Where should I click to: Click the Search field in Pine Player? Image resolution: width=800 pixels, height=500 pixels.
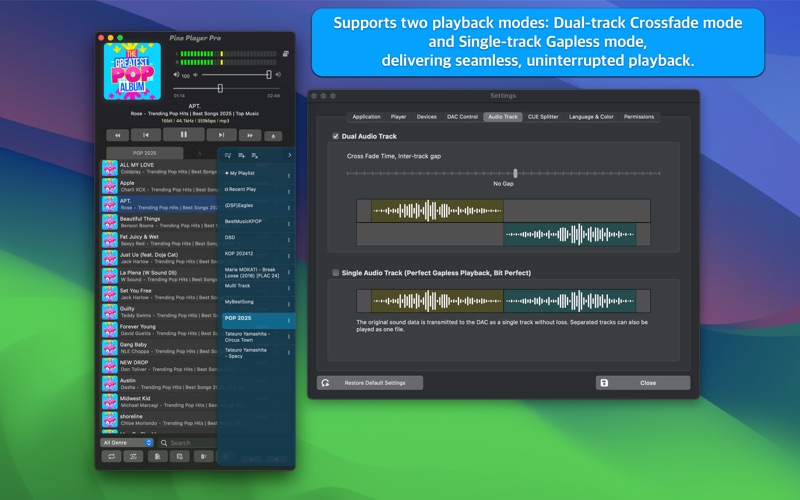coord(189,443)
